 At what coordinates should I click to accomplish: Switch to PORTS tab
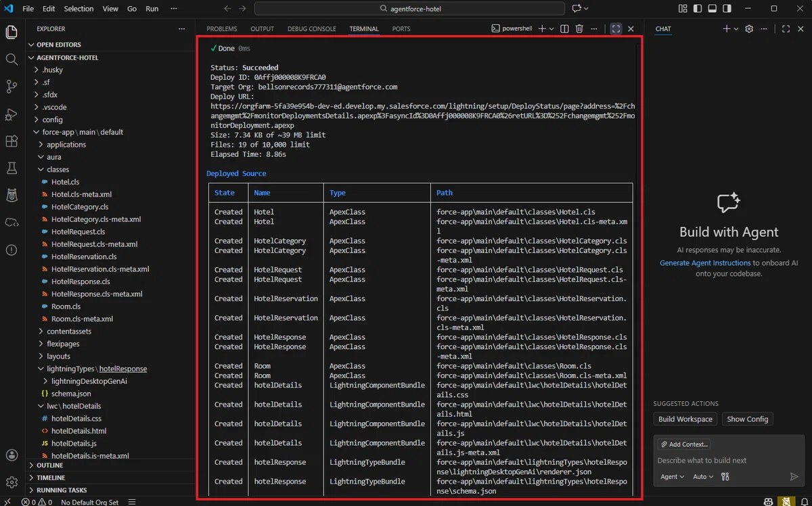(x=401, y=29)
